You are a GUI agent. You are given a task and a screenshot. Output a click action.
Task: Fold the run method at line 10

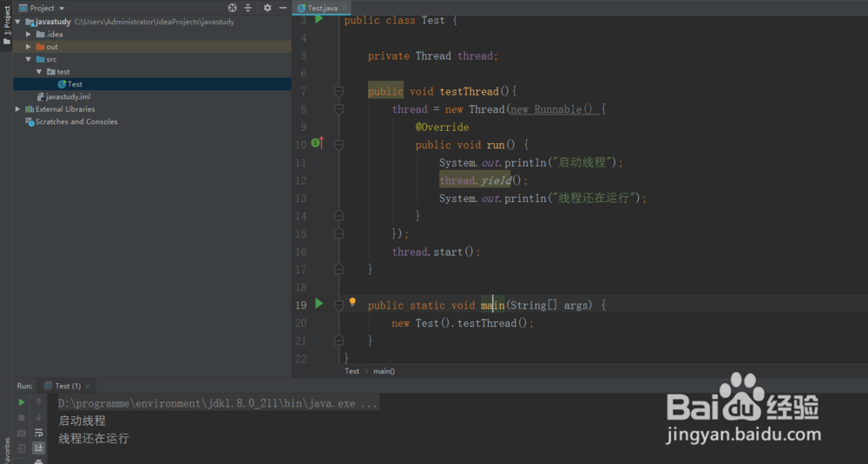[339, 144]
